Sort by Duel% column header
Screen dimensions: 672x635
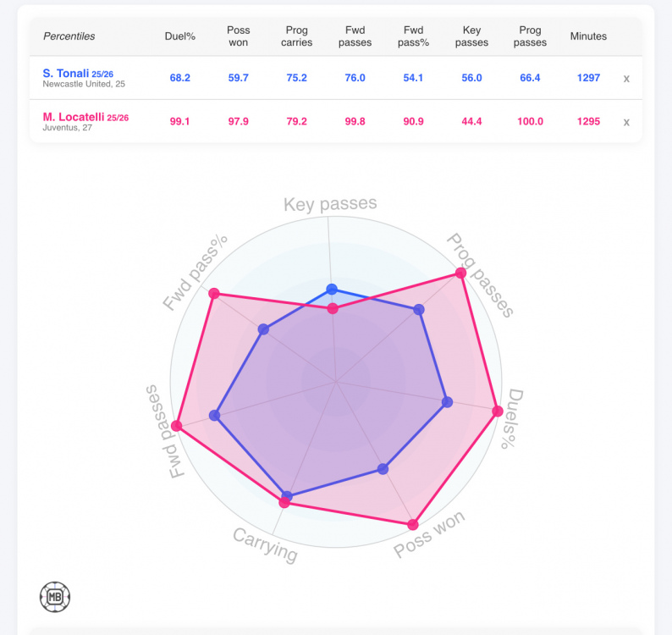pos(179,36)
